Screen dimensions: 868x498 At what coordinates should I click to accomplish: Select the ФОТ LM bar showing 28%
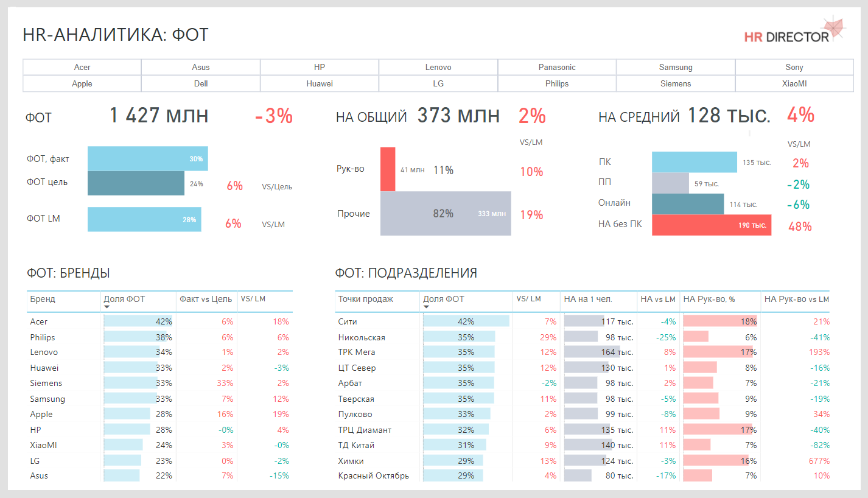coord(144,219)
